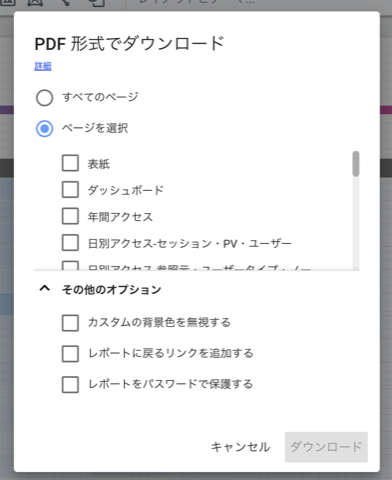Click the 年間アクセス label text
Image resolution: width=392 pixels, height=480 pixels.
120,217
